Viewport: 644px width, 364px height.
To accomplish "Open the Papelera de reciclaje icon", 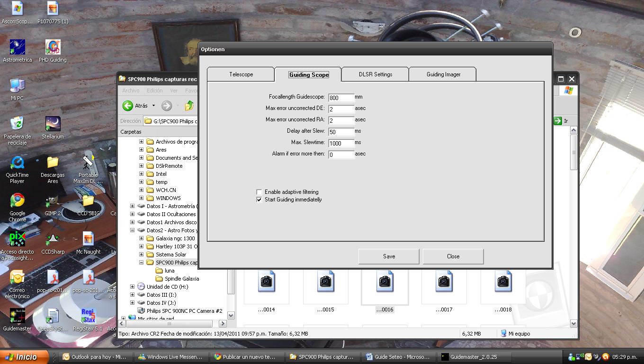I will (x=17, y=130).
